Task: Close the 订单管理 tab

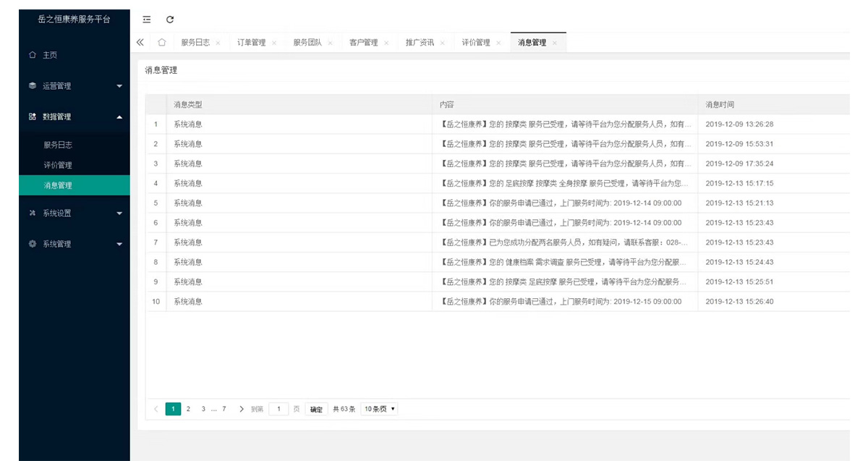Action: click(x=274, y=43)
